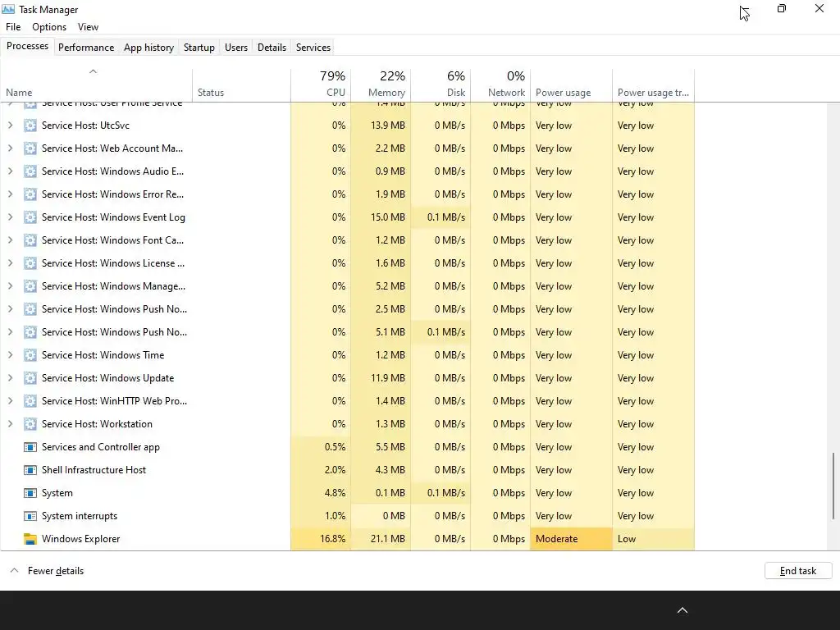840x630 pixels.
Task: Sort by the Network column header
Action: click(x=500, y=85)
